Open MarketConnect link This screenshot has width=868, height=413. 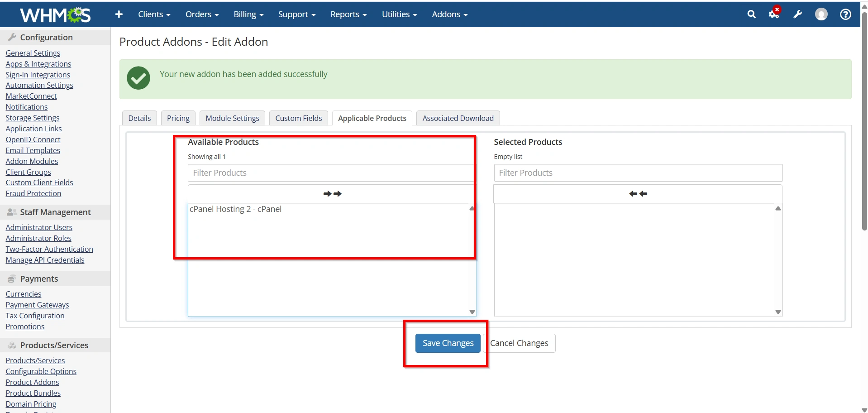click(x=31, y=96)
